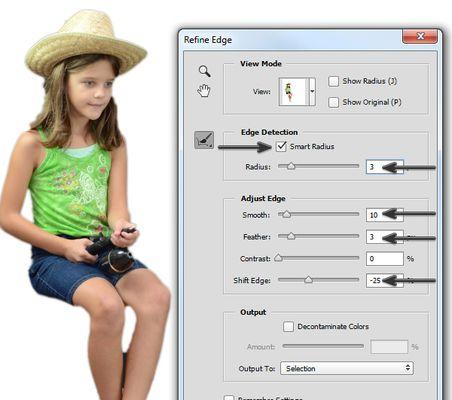Click the Feather slider handle

click(291, 236)
